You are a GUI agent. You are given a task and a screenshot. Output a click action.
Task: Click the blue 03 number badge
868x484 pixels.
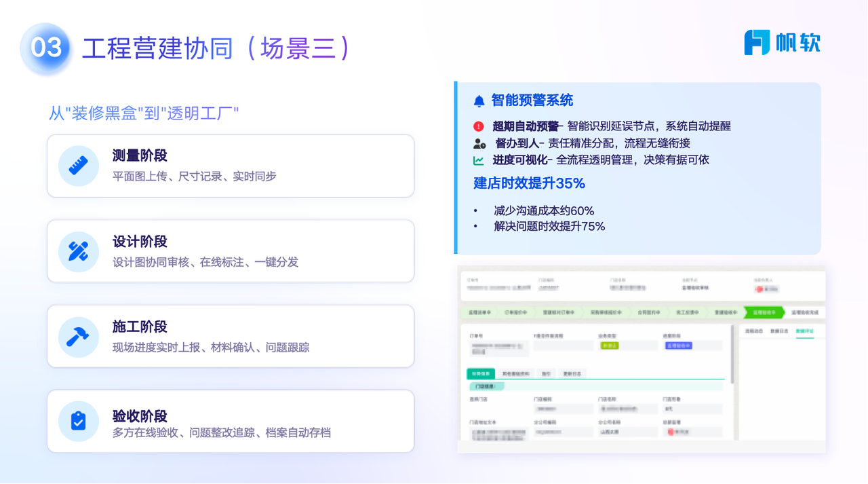[46, 48]
